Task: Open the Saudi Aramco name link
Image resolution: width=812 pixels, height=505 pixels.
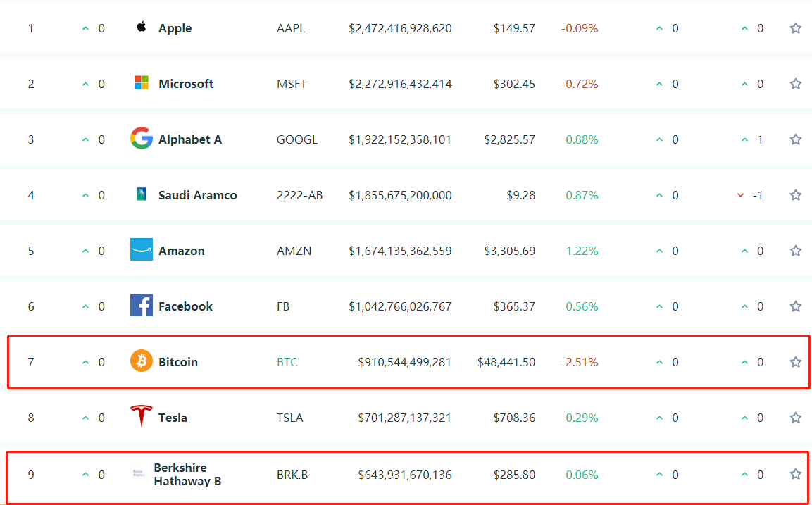Action: coord(197,195)
